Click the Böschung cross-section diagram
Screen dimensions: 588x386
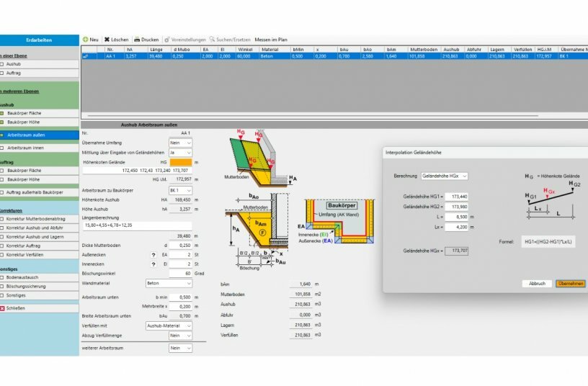pos(259,232)
